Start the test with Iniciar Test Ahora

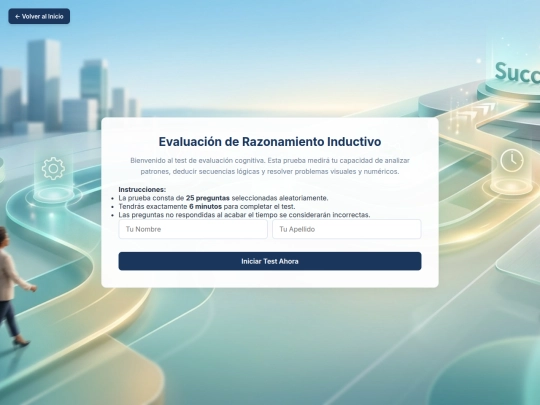pos(270,261)
